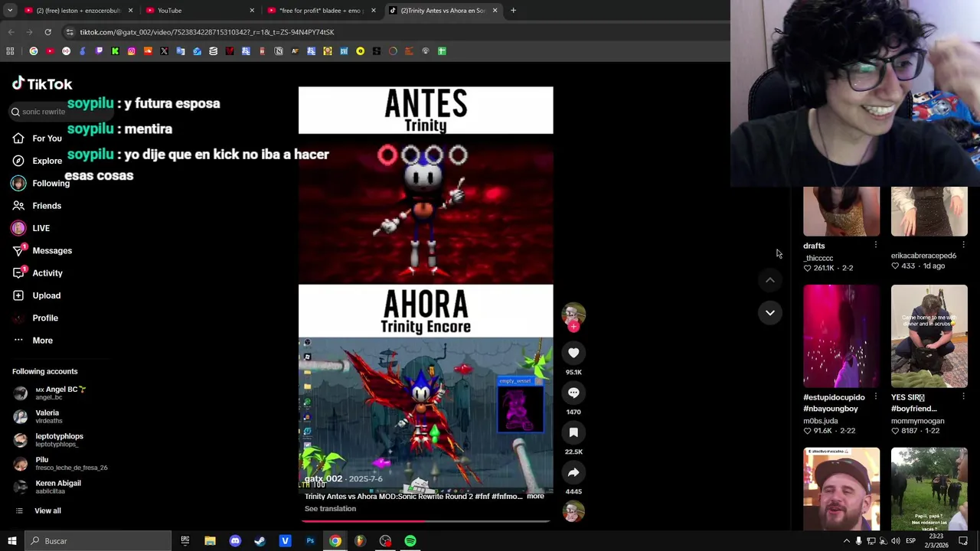Viewport: 980px width, 551px height.
Task: Expand the View all following accounts list
Action: [x=38, y=510]
